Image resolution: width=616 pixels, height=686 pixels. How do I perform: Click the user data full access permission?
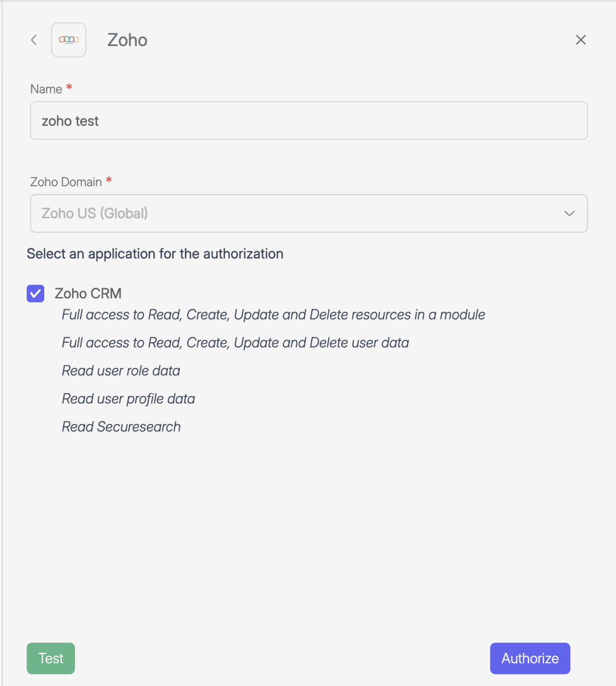pos(235,343)
